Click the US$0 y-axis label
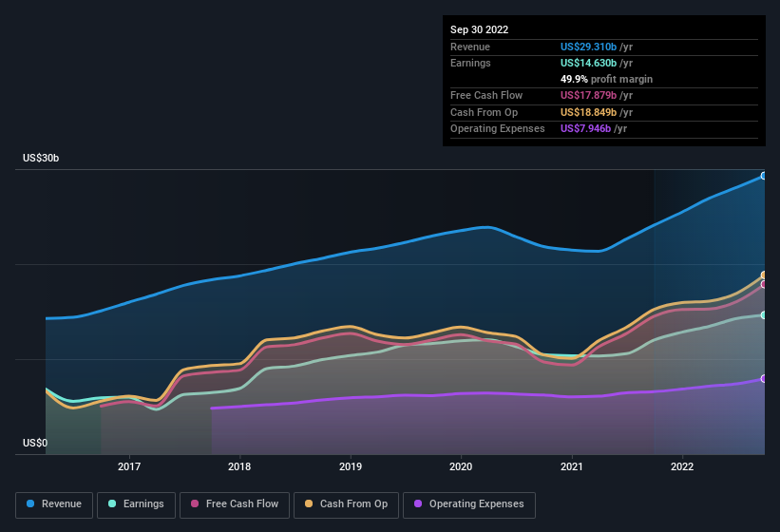The image size is (780, 532). (x=35, y=443)
